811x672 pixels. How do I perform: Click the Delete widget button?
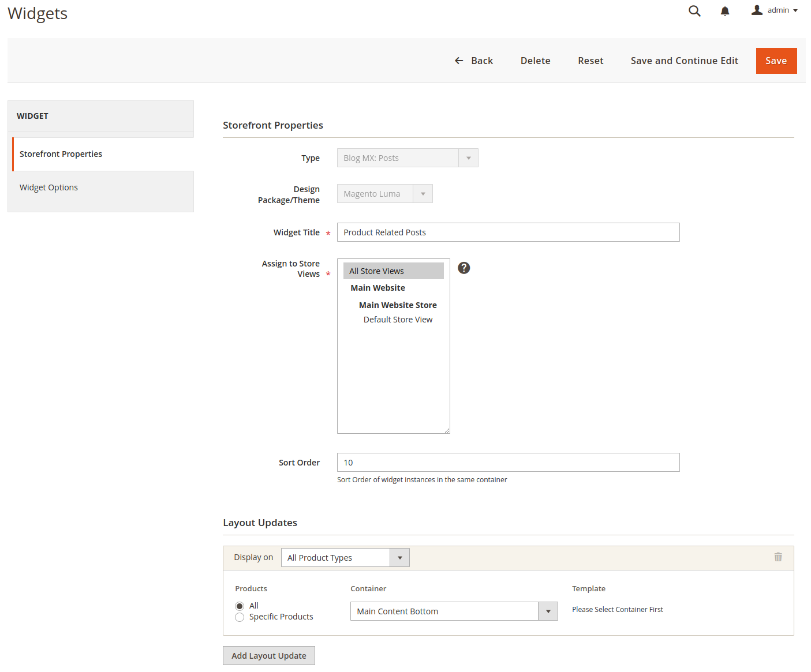pos(535,61)
